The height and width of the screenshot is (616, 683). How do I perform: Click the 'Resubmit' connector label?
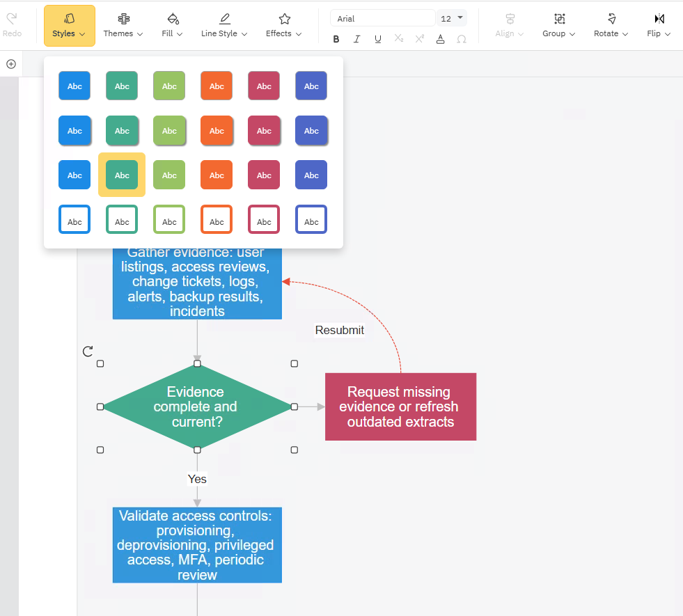click(x=339, y=330)
